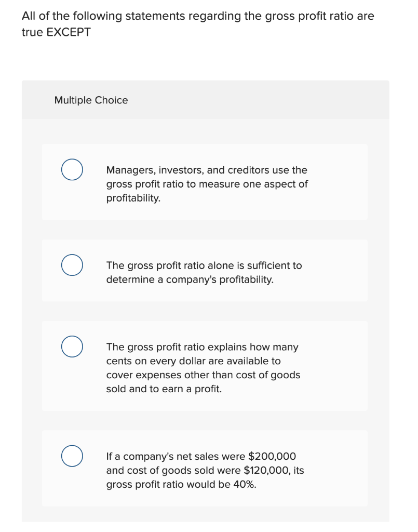Click the gray header bar above the options
Viewport: 418px width, 532px height.
click(234, 100)
